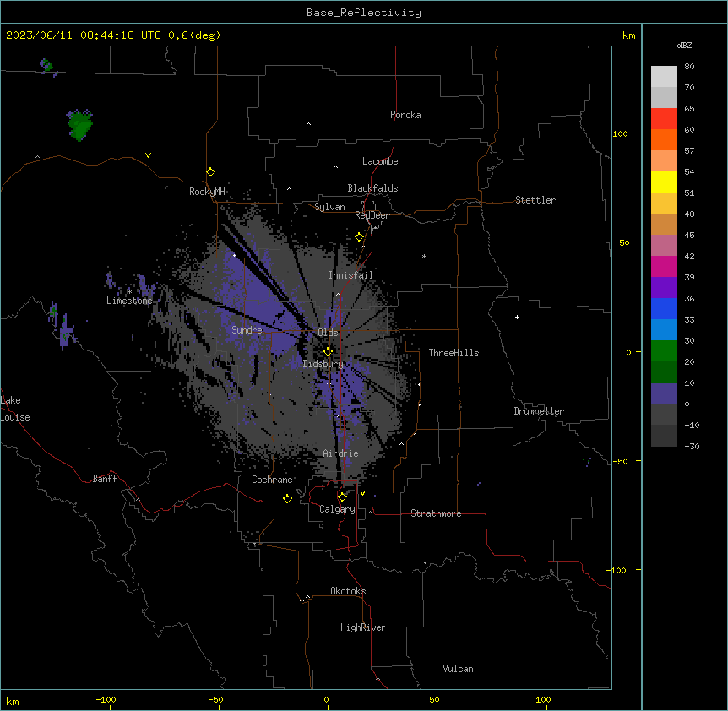Click the -50 tick on the right axis
Image resolution: width=728 pixels, height=711 pixels.
click(x=620, y=461)
